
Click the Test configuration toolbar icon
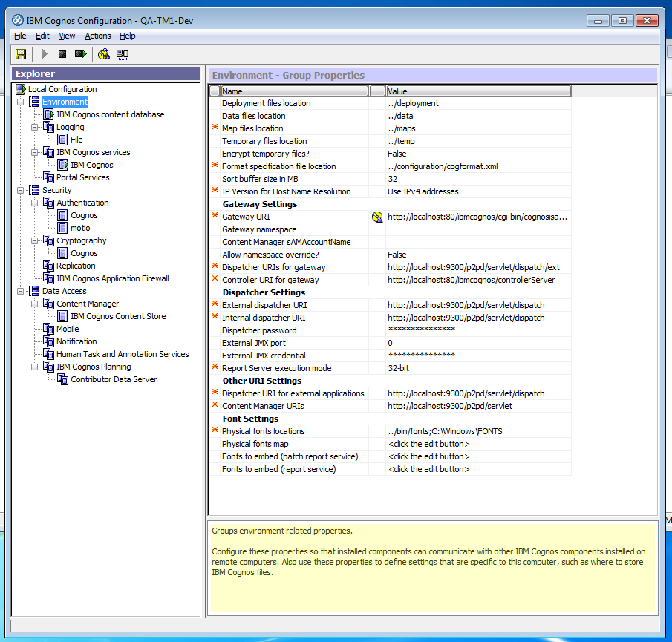[104, 54]
